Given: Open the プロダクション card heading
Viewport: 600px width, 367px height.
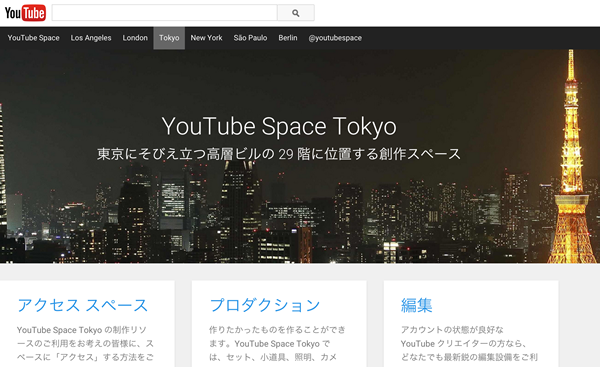Looking at the screenshot, I should click(x=265, y=305).
